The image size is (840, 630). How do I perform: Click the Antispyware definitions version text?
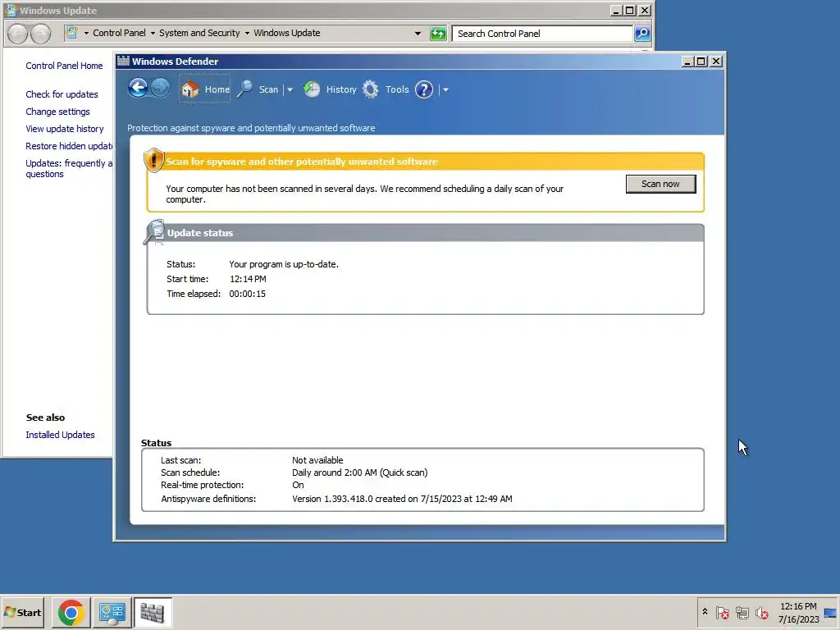tap(402, 499)
